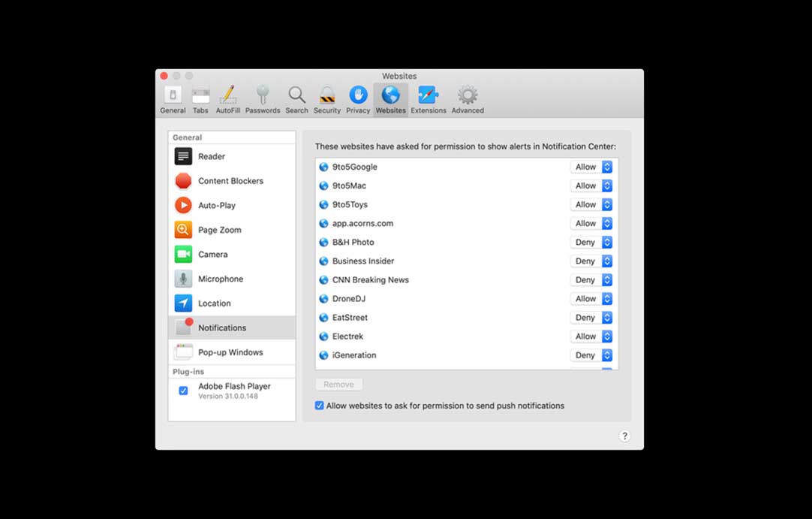Uncheck Allow websites to ask permission
Viewport: 812px width, 519px height.
pyautogui.click(x=320, y=406)
